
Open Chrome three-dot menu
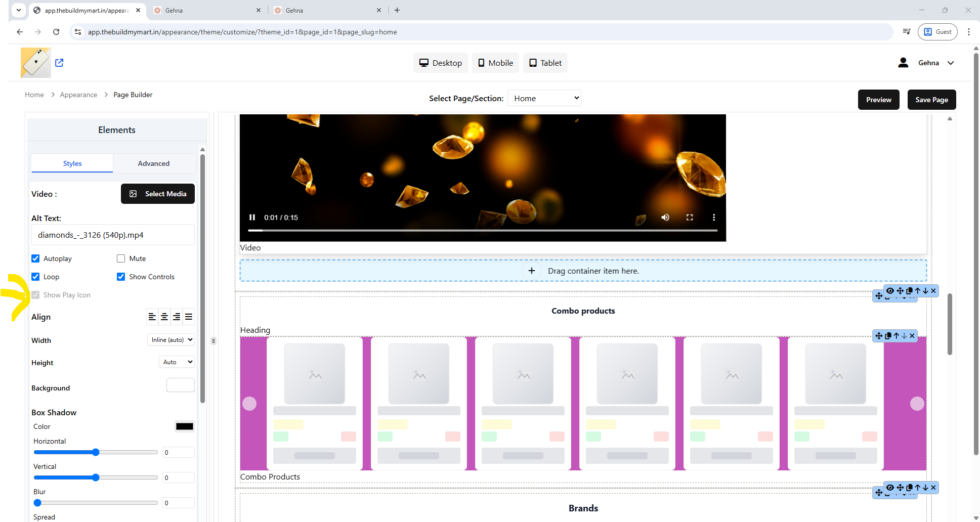(x=968, y=32)
